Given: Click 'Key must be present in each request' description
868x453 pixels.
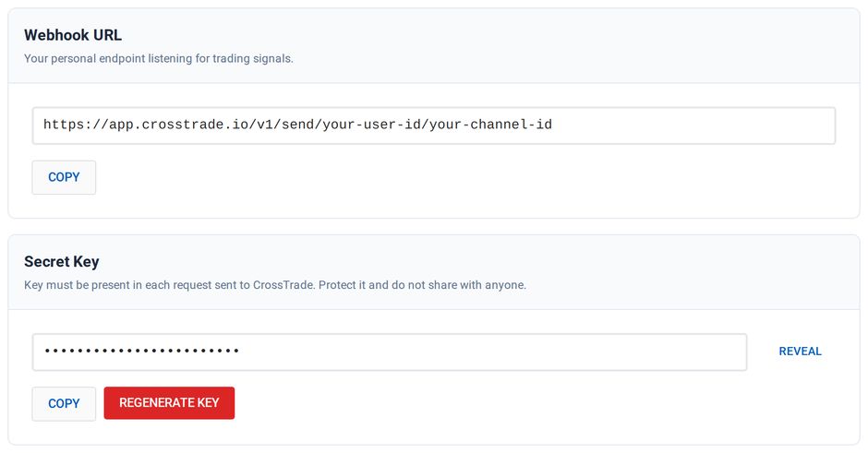Looking at the screenshot, I should click(x=275, y=285).
